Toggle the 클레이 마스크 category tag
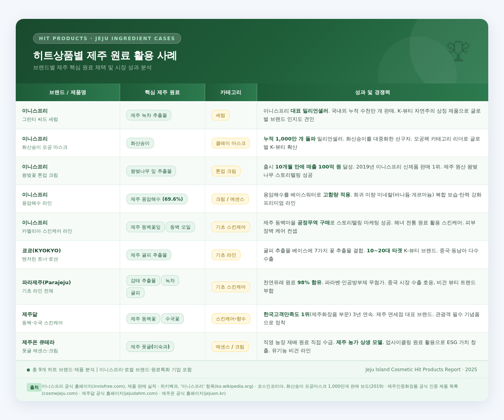This screenshot has height=420, width=504. pyautogui.click(x=230, y=143)
